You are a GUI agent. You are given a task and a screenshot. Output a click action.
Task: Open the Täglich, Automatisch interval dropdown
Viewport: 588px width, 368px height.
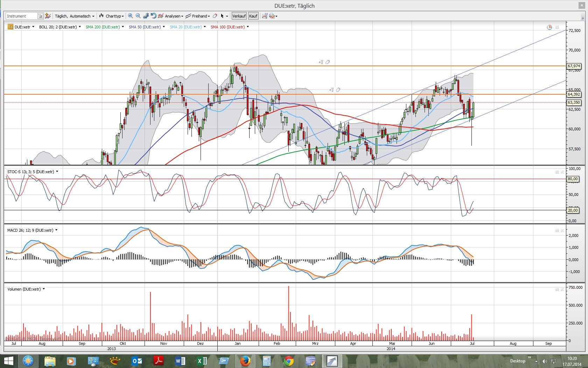click(x=75, y=16)
